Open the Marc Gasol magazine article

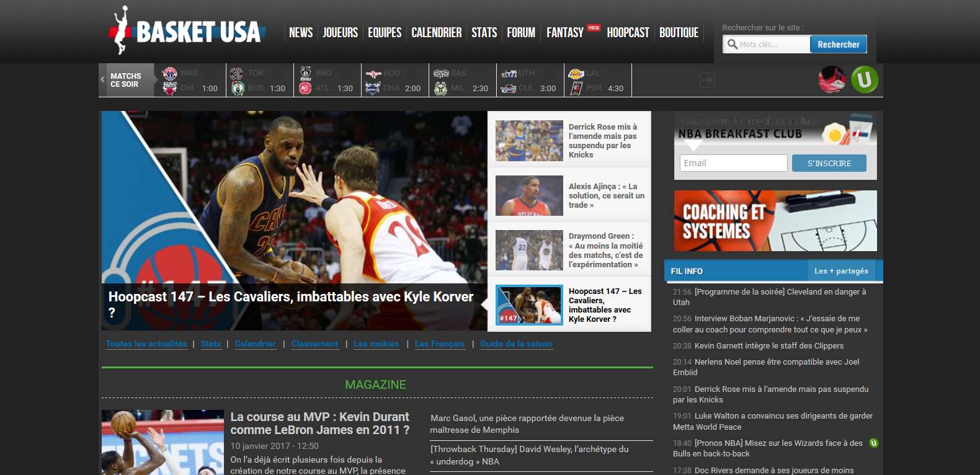click(527, 424)
